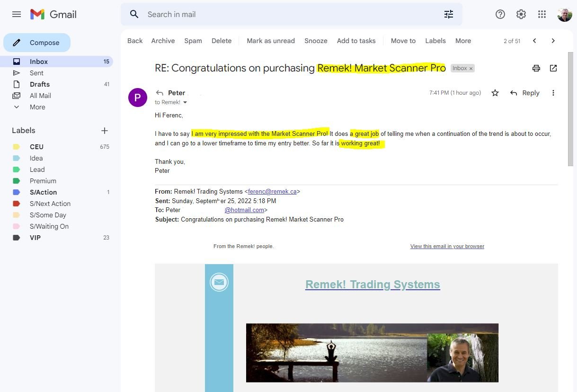577x392 pixels.
Task: Click the reply arrow beside Peter's name
Action: pos(160,93)
